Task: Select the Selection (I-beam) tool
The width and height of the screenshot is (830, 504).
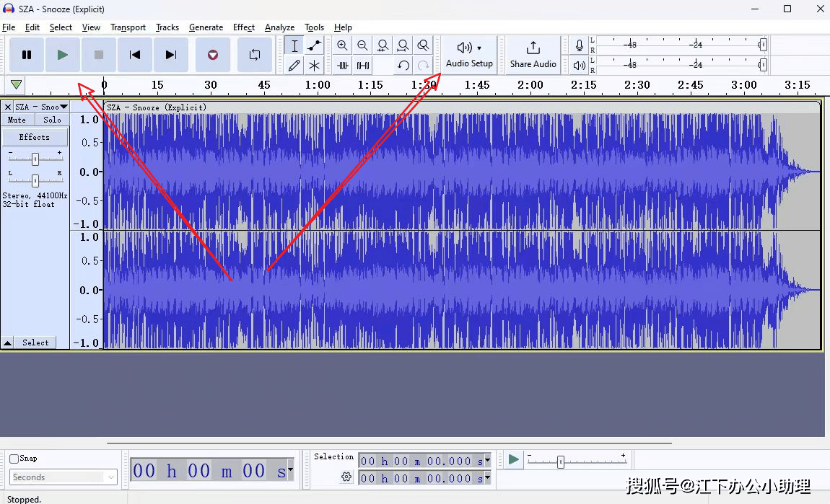Action: (x=294, y=45)
